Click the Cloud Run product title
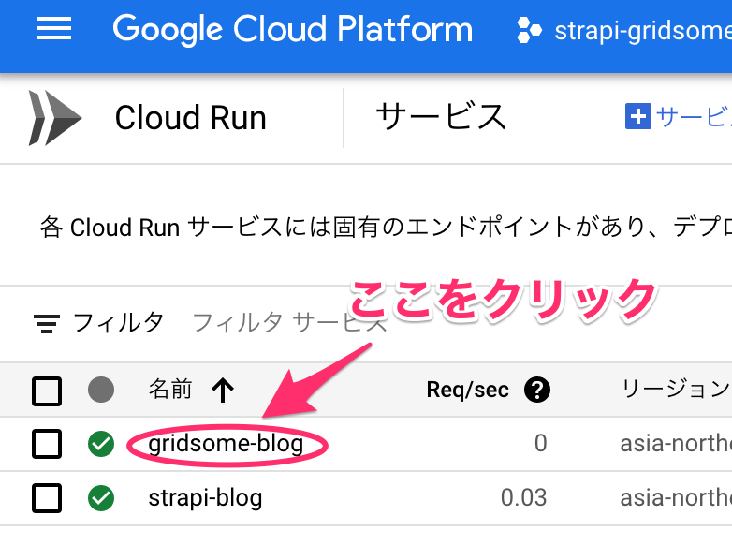732x560 pixels. pos(190,118)
